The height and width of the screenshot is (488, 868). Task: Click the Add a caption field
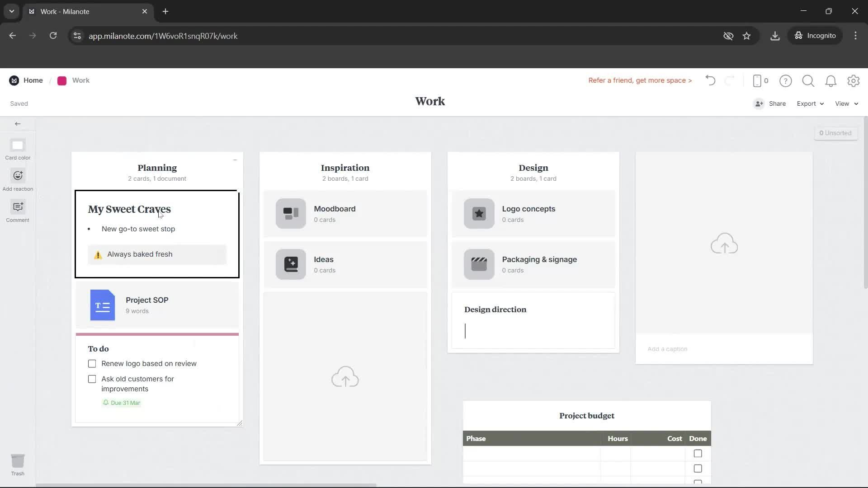click(668, 348)
